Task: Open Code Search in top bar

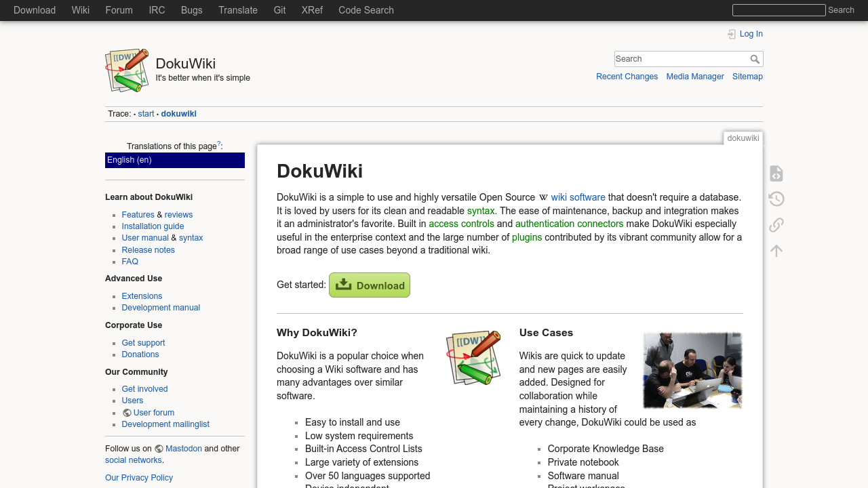Action: pyautogui.click(x=366, y=10)
